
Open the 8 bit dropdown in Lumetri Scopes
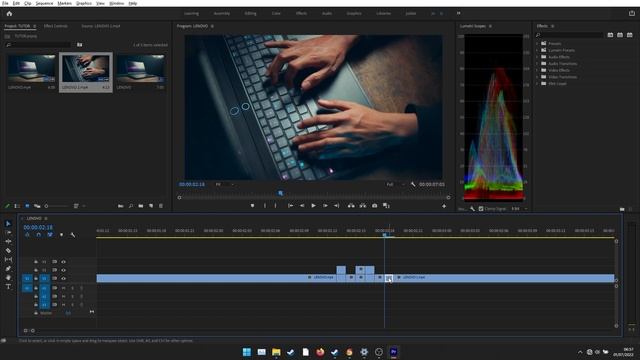coord(519,209)
